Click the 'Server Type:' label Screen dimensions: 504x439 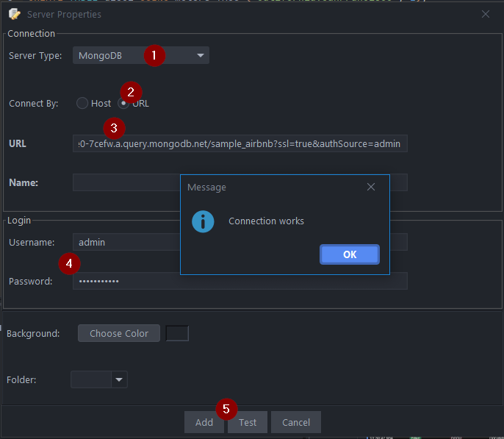pyautogui.click(x=35, y=56)
